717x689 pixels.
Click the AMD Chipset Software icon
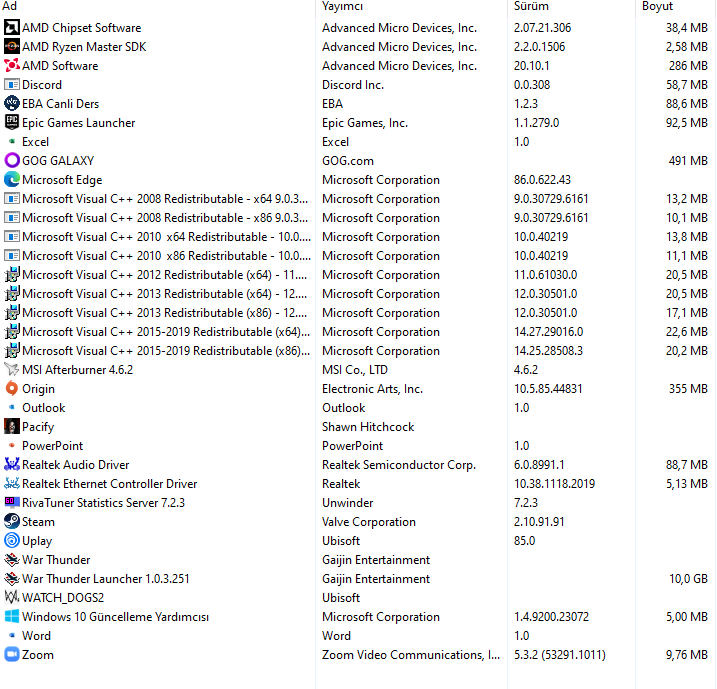pyautogui.click(x=12, y=28)
